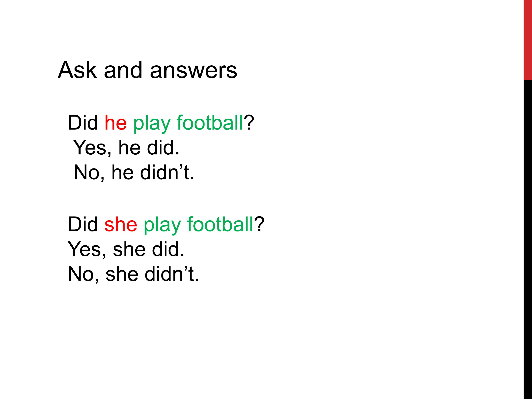
Task: Click the question mark after first 'football'
Action: coord(249,123)
